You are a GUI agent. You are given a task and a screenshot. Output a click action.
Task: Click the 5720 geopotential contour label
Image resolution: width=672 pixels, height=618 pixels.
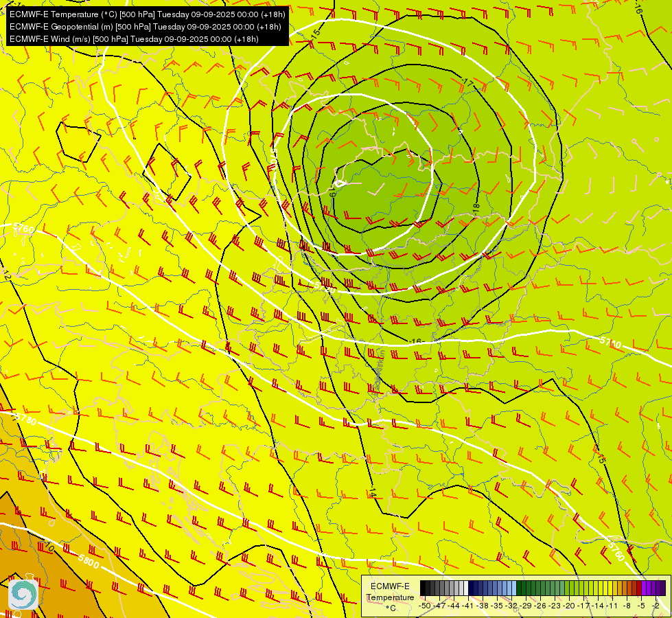[325, 287]
